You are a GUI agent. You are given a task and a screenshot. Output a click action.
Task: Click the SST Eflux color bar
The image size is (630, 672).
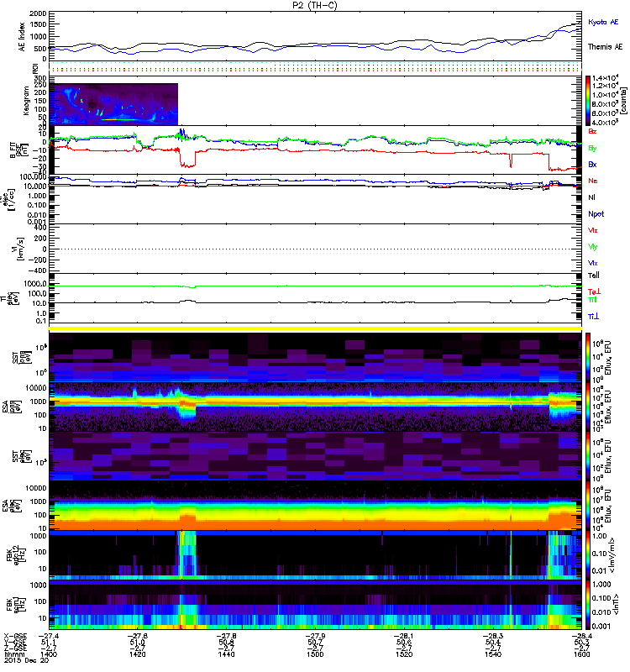[x=589, y=355]
